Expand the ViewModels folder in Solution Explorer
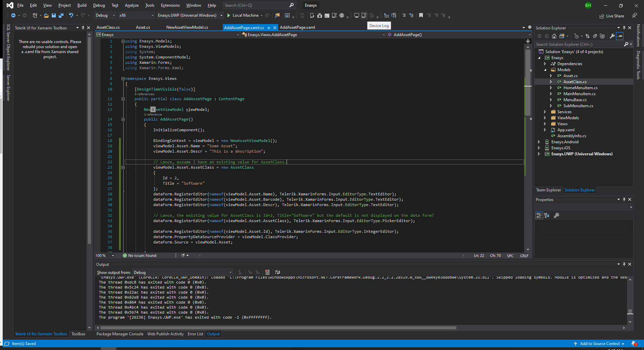644x350 pixels. [x=545, y=118]
